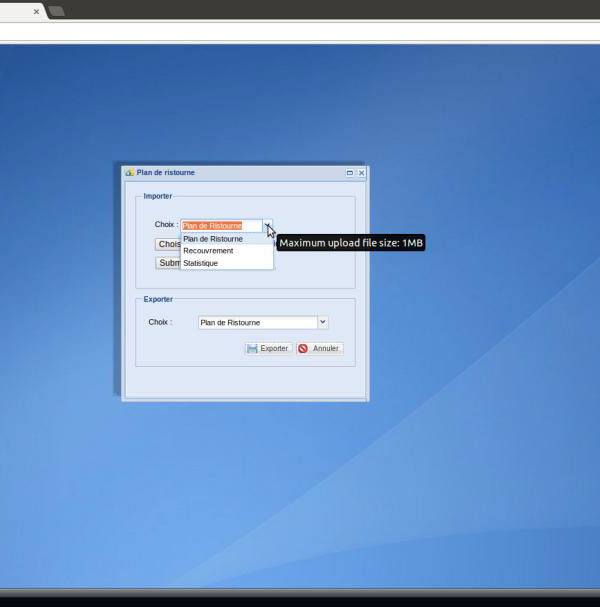Open the Exporter Plan de Ristourne combo box
Image resolution: width=600 pixels, height=607 pixels.
coord(256,322)
